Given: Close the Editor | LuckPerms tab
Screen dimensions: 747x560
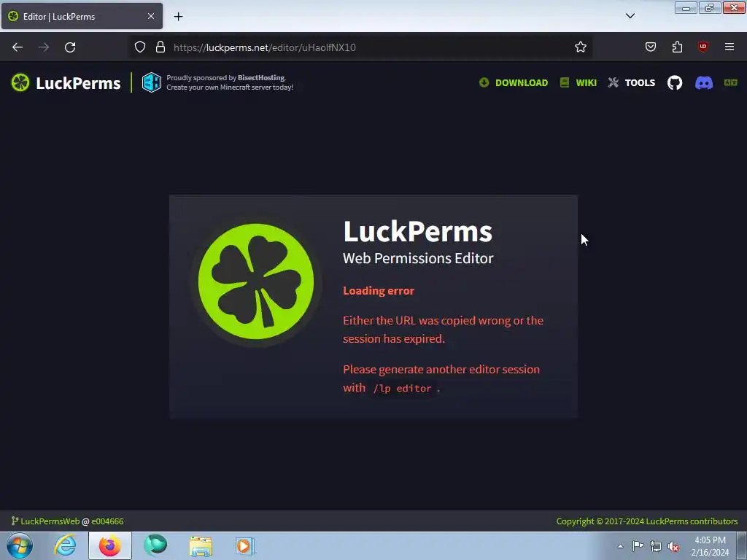Looking at the screenshot, I should click(151, 16).
